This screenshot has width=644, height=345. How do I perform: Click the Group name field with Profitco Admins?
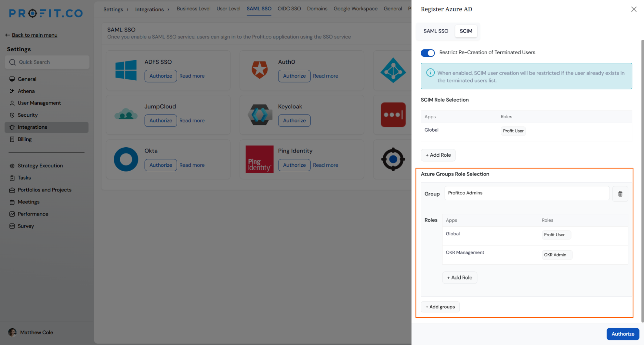point(527,193)
